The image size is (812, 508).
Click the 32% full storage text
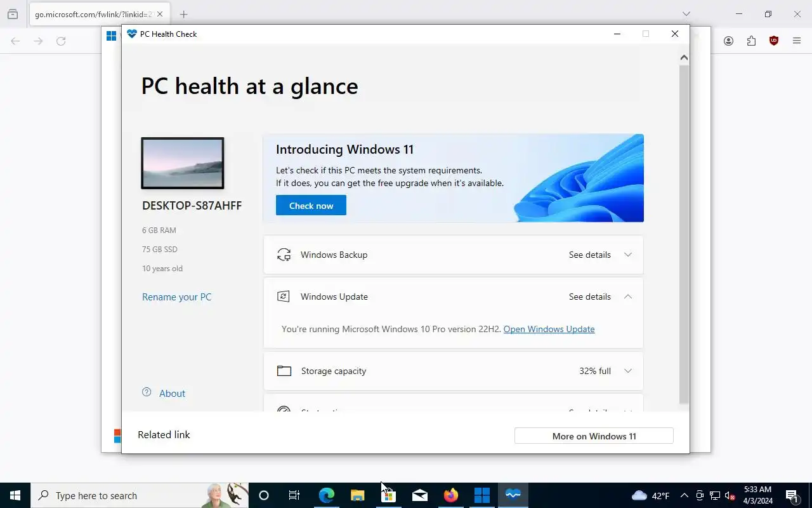coord(595,371)
